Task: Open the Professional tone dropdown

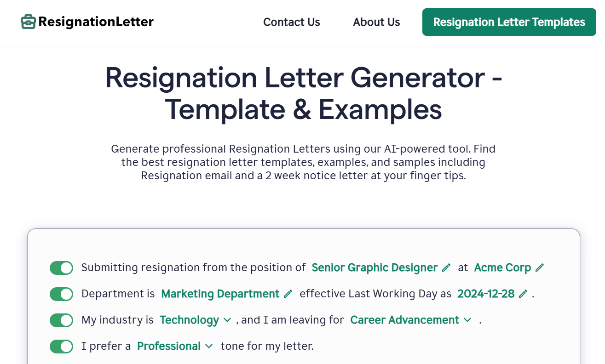Action: 175,346
